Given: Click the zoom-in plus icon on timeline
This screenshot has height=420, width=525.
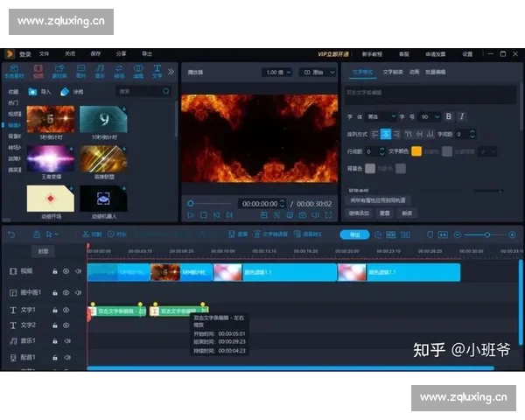Looking at the screenshot, I should pos(512,234).
